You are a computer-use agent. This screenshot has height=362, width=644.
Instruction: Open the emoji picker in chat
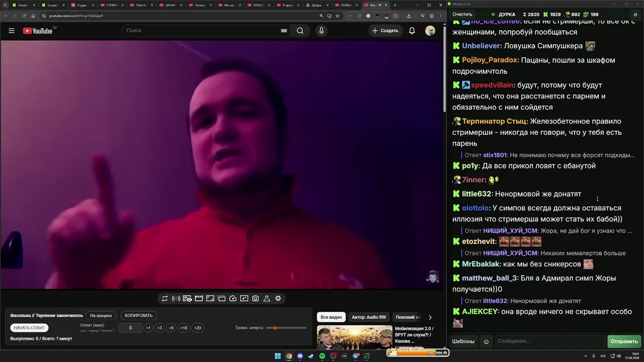click(x=487, y=342)
